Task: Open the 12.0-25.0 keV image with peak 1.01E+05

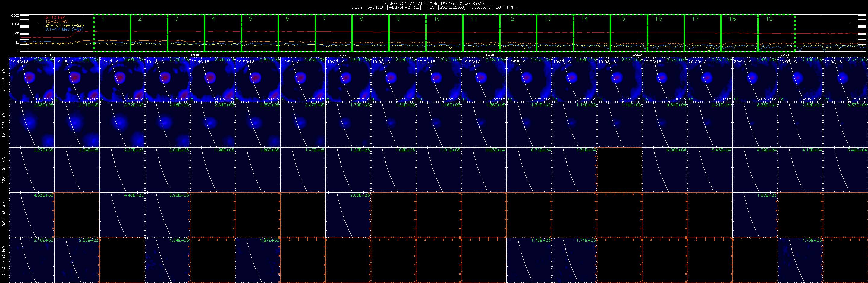Action: pos(439,169)
